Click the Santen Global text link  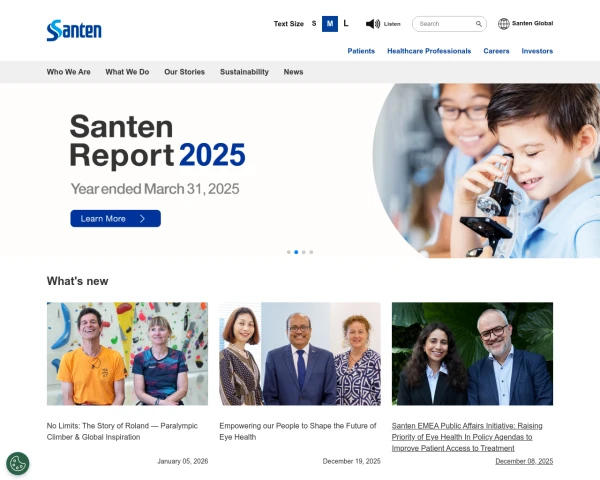pos(532,23)
